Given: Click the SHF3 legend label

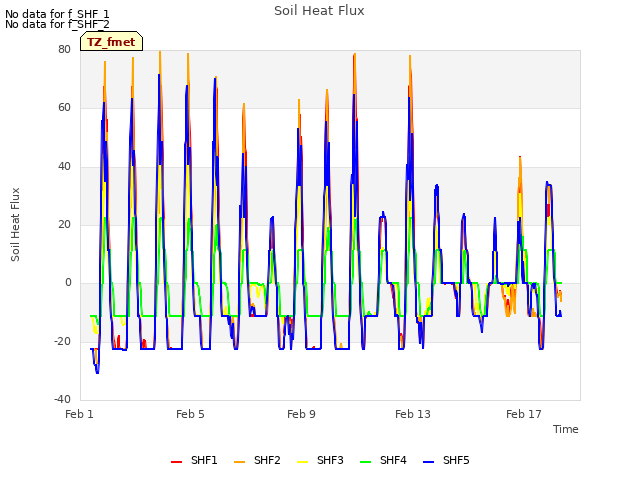Looking at the screenshot, I should [330, 460].
